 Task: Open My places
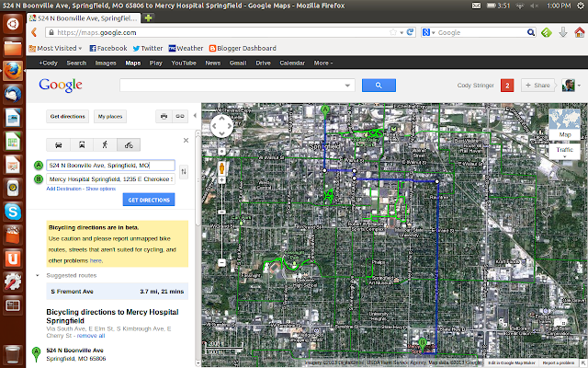click(110, 117)
